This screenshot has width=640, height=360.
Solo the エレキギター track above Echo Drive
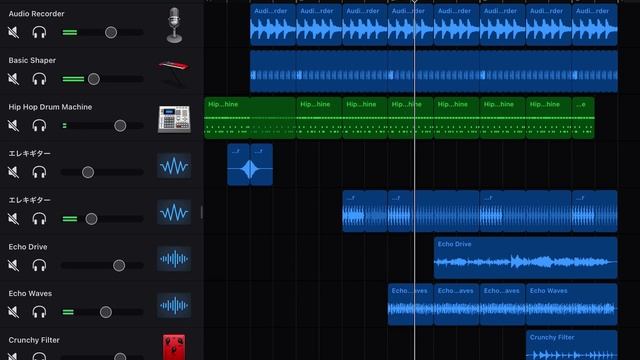39,218
